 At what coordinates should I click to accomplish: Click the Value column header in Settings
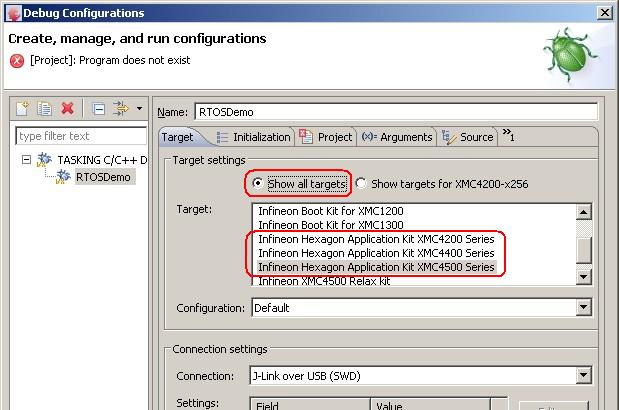coord(430,404)
